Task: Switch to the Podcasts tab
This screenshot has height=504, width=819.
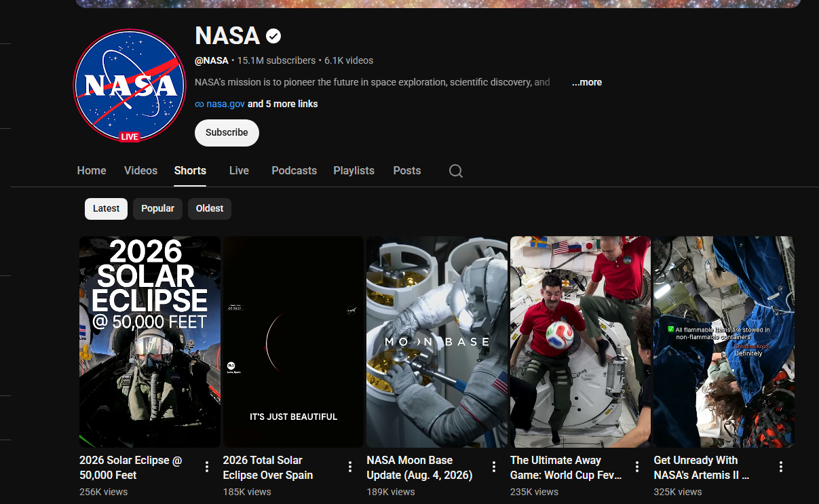Action: pos(294,171)
